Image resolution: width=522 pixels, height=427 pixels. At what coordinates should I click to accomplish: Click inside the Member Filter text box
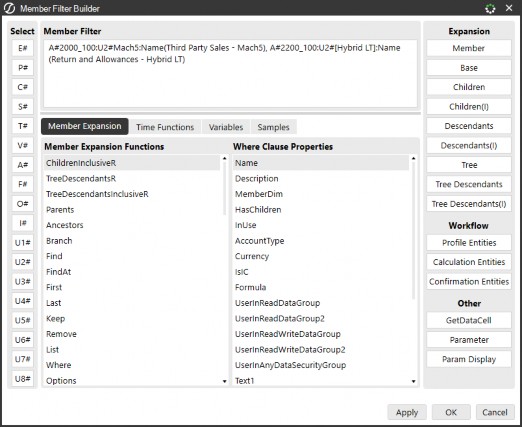(230, 74)
